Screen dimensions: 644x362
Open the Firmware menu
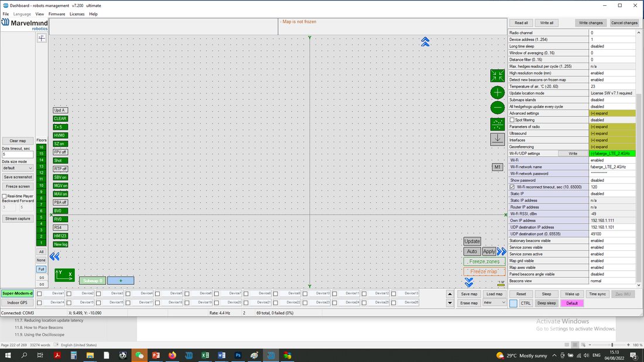click(x=57, y=14)
